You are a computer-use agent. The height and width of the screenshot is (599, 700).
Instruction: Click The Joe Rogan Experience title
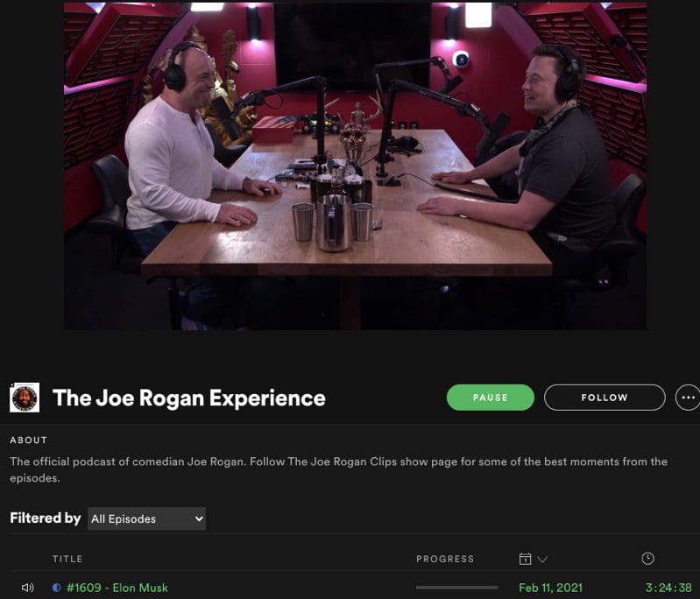(189, 398)
